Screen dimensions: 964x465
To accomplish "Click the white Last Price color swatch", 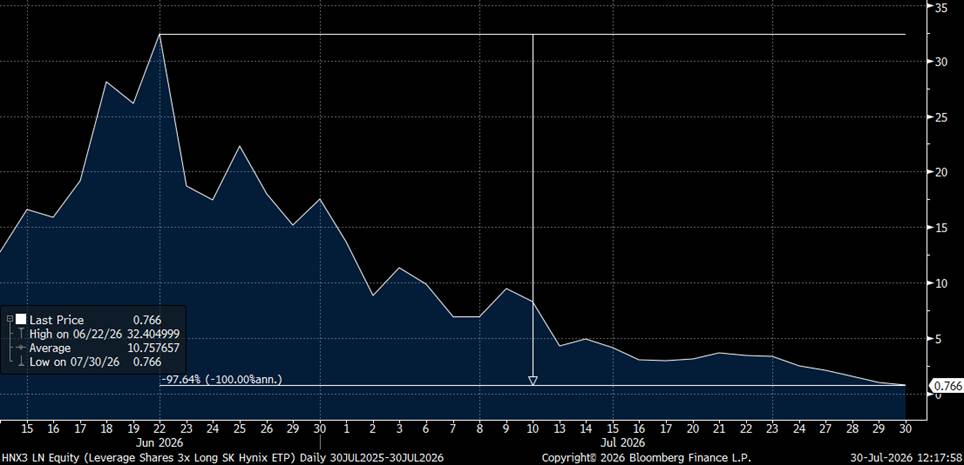I will click(x=22, y=319).
